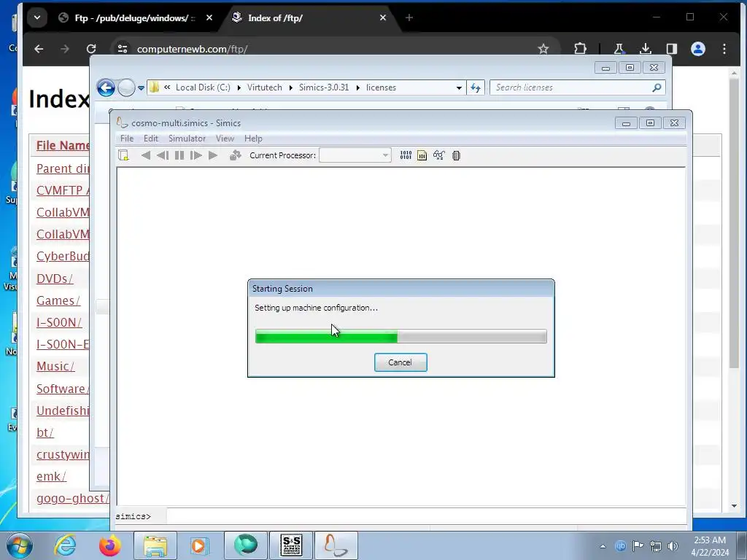The width and height of the screenshot is (747, 560).
Task: Click the browser page vertical scrollbar
Action: [734, 224]
